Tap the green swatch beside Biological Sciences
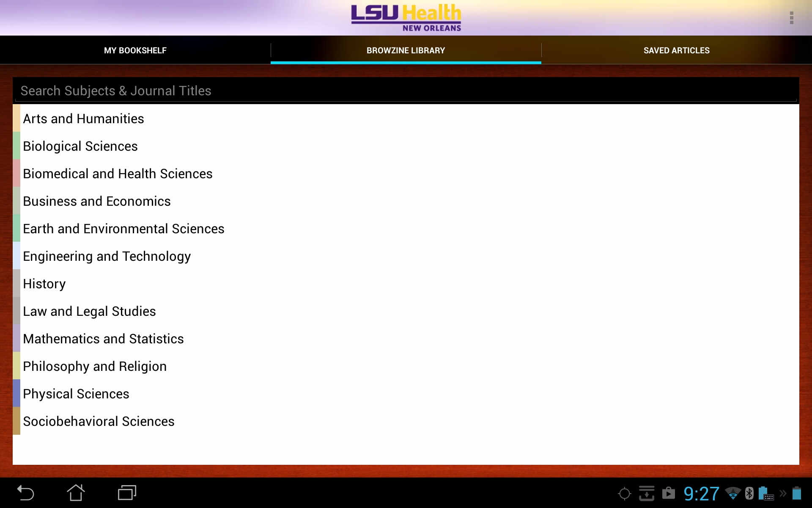Image resolution: width=812 pixels, height=508 pixels. [x=16, y=146]
